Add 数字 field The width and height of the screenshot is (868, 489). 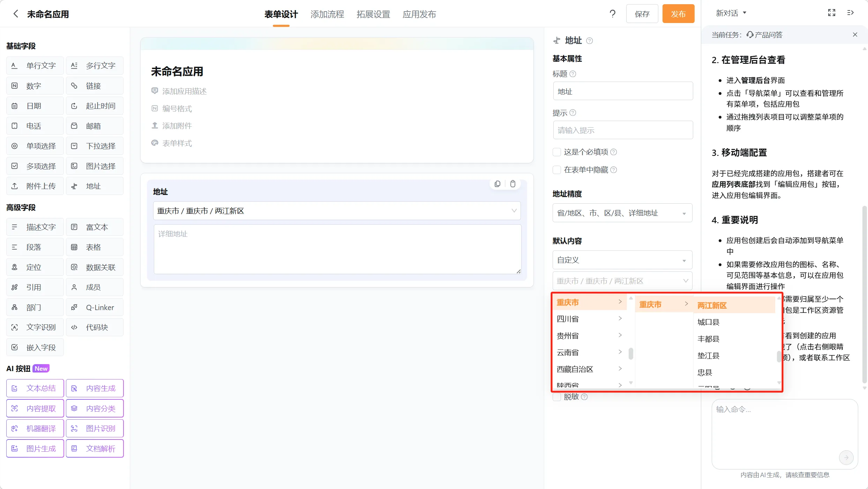35,86
